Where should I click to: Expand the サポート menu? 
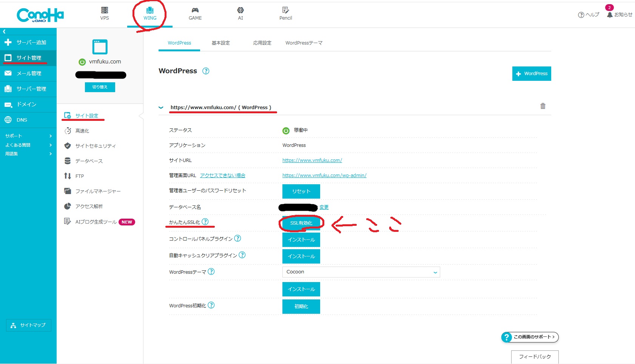pyautogui.click(x=28, y=136)
